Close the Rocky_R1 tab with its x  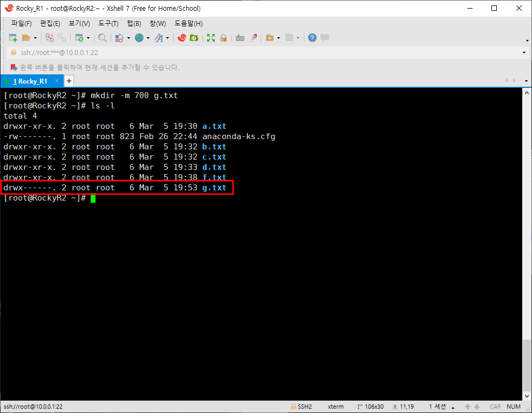pos(57,81)
